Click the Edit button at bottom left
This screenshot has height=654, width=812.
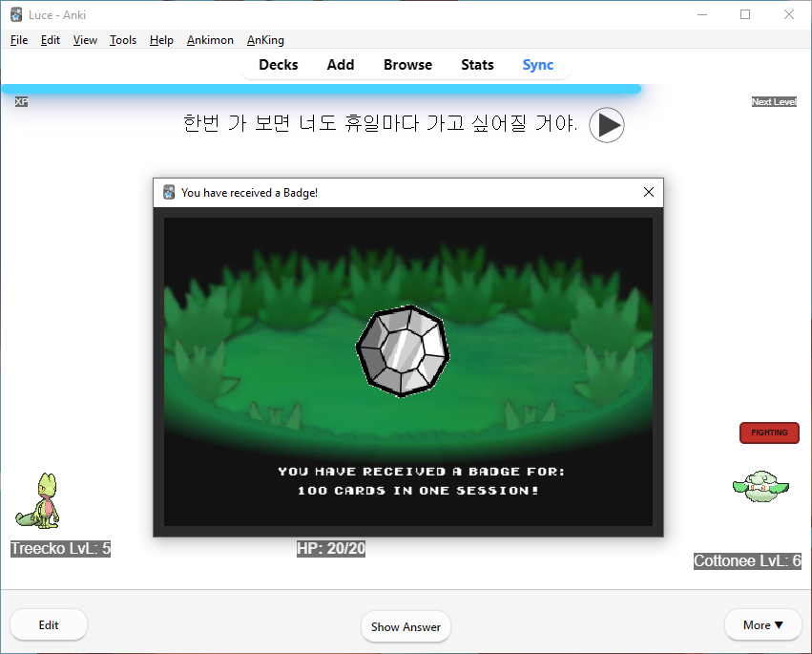[x=49, y=625]
